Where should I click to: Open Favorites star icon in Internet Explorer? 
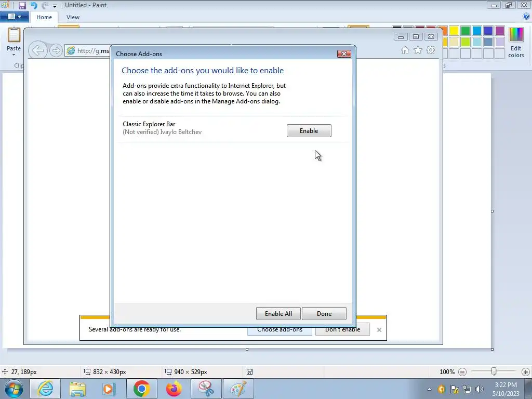418,50
